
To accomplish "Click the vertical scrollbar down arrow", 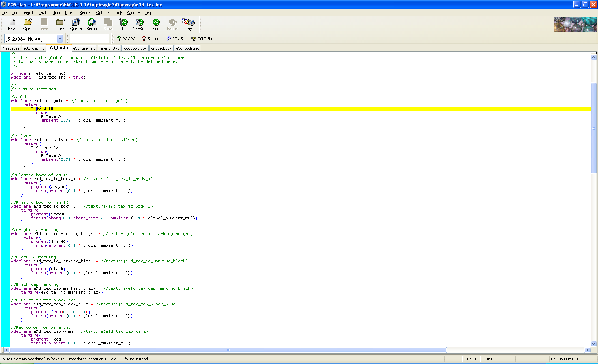I will click(x=593, y=344).
